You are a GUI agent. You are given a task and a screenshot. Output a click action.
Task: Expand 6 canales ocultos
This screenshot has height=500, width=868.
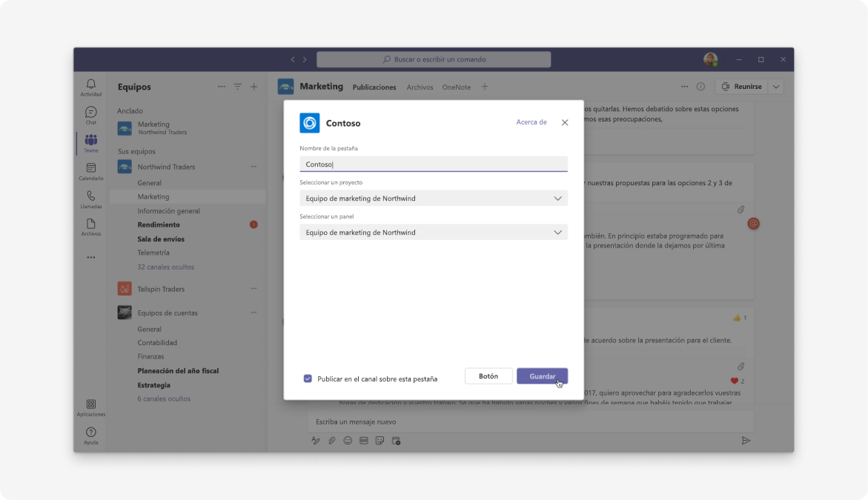[x=164, y=399]
